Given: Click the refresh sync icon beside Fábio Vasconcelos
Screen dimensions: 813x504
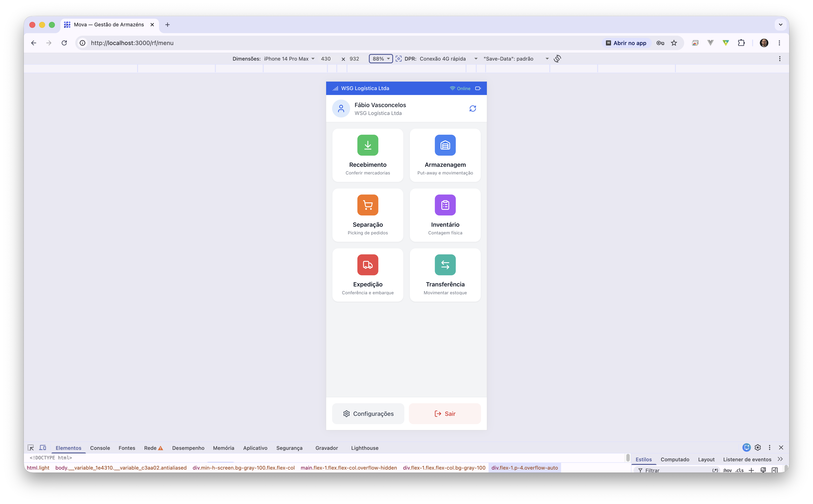Looking at the screenshot, I should coord(473,108).
